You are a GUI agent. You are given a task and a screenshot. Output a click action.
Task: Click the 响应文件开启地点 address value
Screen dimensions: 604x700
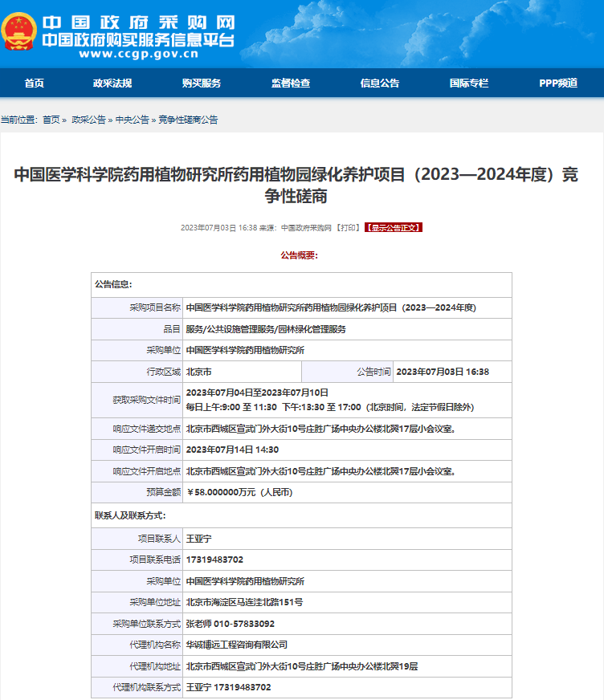click(x=320, y=471)
